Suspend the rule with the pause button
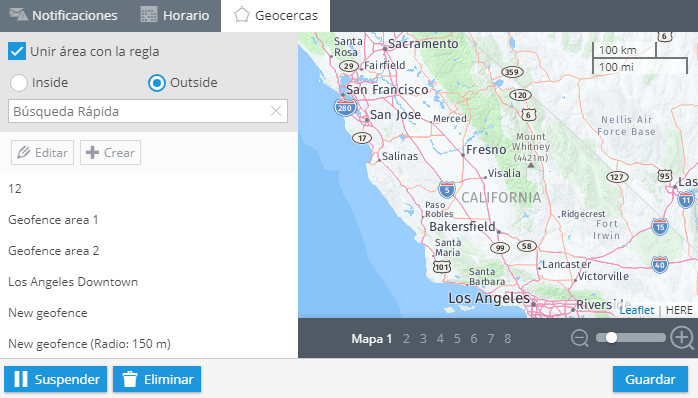Screen dimensions: 698x398 pyautogui.click(x=56, y=379)
